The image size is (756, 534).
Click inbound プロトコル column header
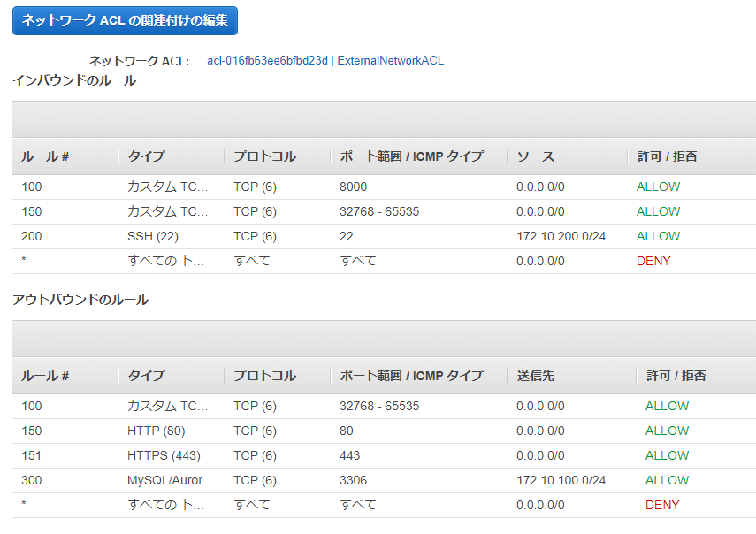264,156
